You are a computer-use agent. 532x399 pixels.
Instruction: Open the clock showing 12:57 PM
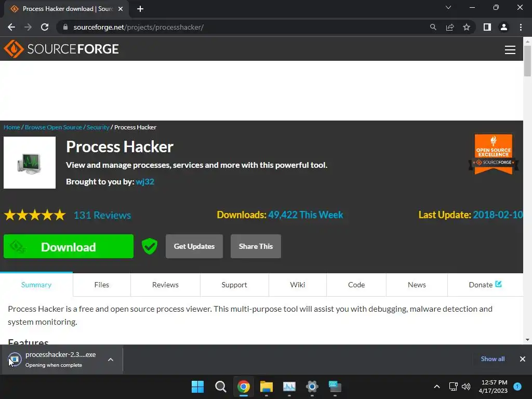pyautogui.click(x=493, y=387)
